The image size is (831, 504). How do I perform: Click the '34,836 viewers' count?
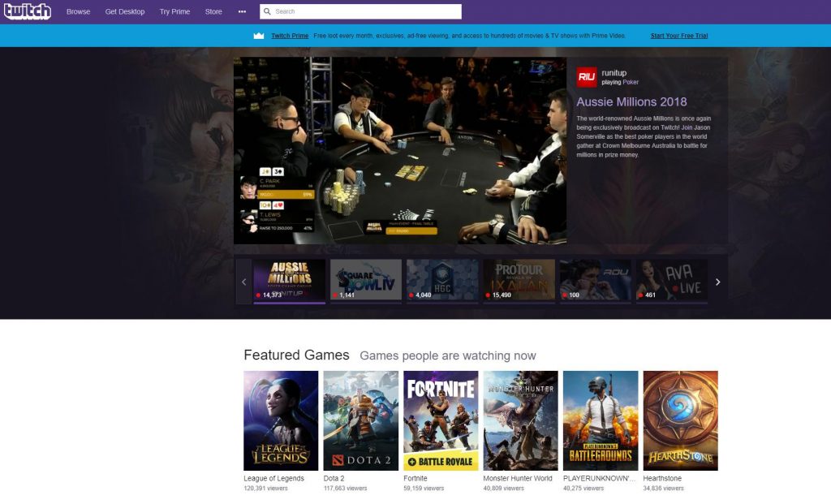point(664,488)
